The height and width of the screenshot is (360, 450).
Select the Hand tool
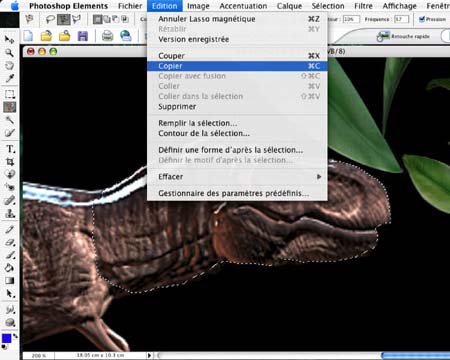10,65
